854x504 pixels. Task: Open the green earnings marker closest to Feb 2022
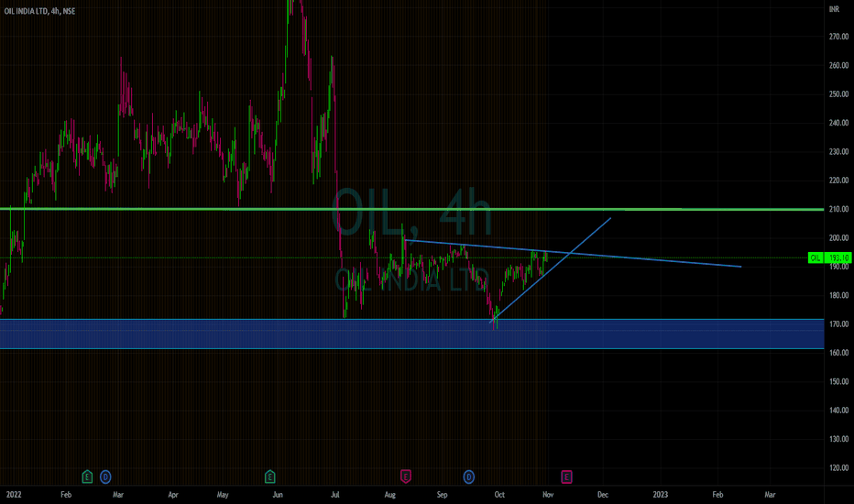pos(87,477)
